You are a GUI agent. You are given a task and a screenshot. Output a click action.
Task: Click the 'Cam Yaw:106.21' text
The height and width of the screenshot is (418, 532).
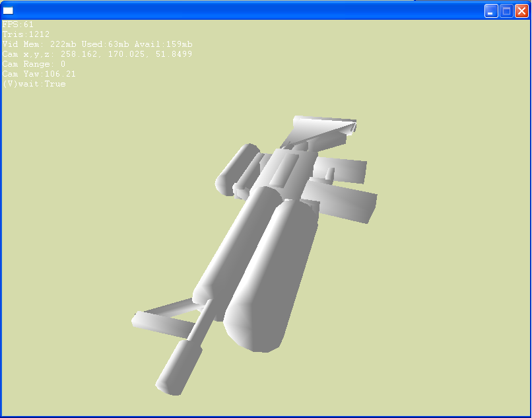coord(39,74)
